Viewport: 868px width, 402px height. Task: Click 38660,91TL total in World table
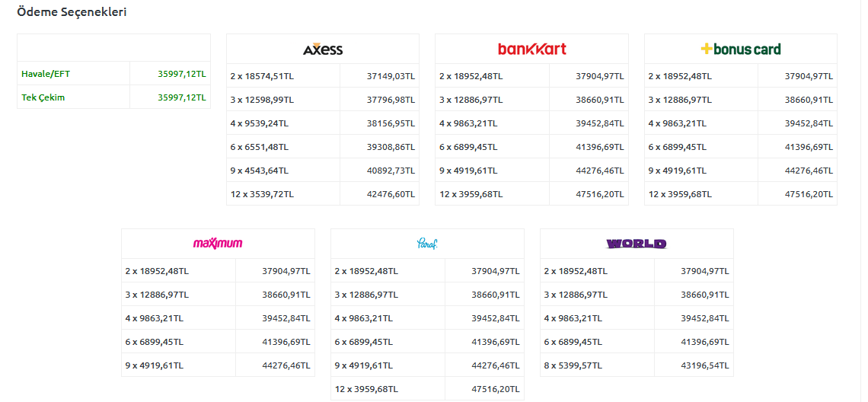(705, 295)
